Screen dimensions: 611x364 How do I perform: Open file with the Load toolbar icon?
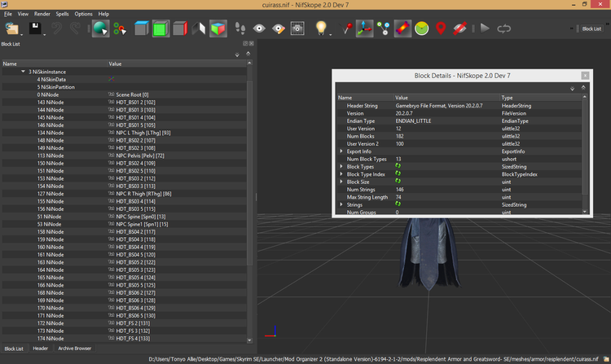click(11, 29)
